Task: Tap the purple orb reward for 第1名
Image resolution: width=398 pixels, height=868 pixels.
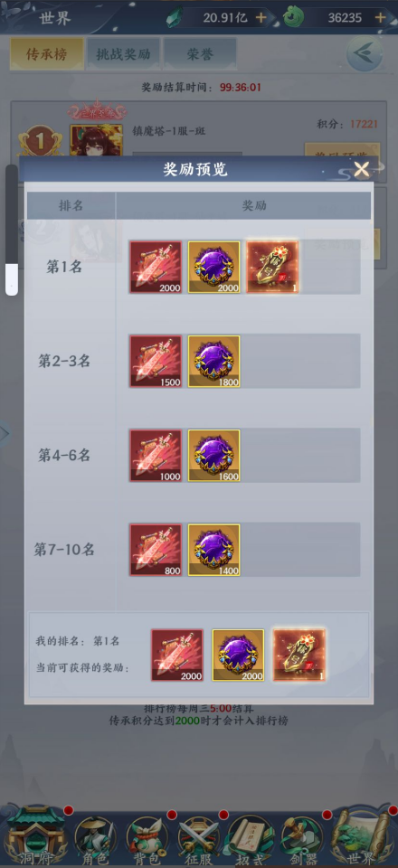Action: (x=214, y=267)
